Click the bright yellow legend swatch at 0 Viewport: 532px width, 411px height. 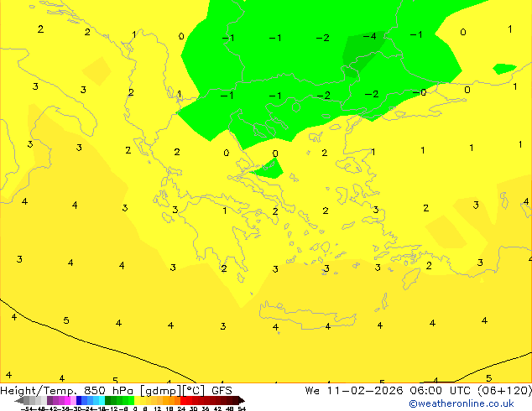pyautogui.click(x=137, y=401)
